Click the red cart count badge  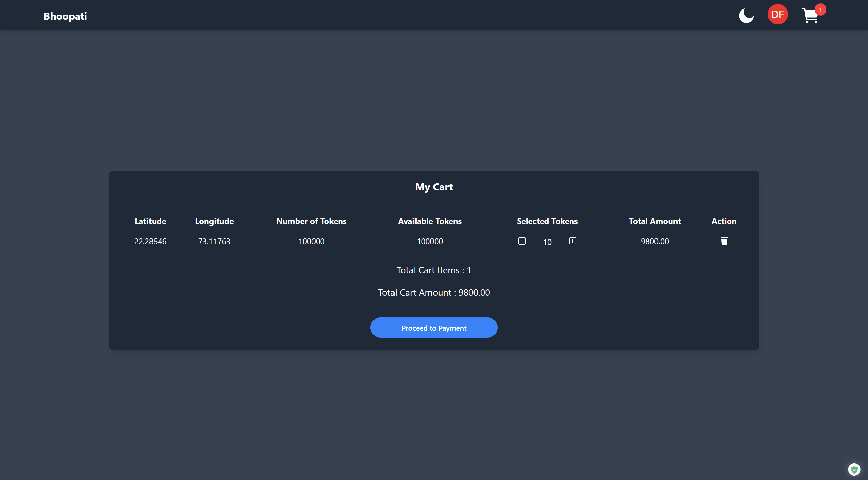tap(821, 9)
